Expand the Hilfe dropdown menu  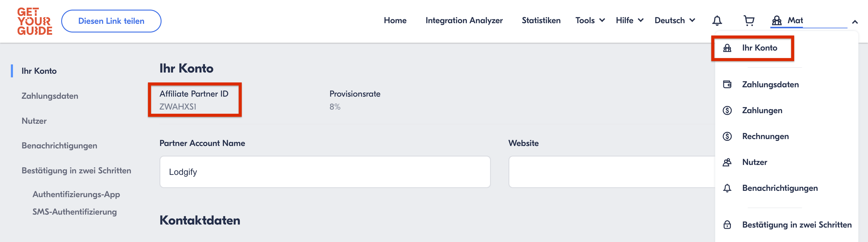[x=629, y=20]
